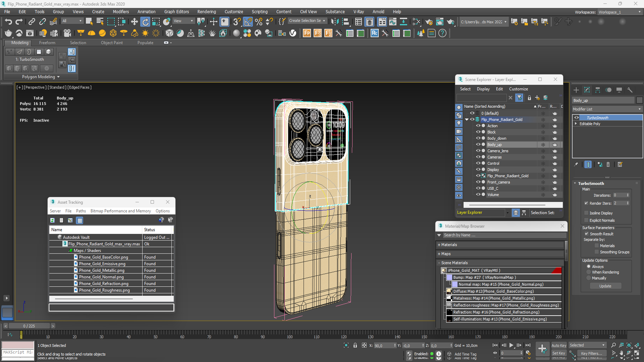Open the Render Setup icon
The image size is (644, 362).
point(429,22)
